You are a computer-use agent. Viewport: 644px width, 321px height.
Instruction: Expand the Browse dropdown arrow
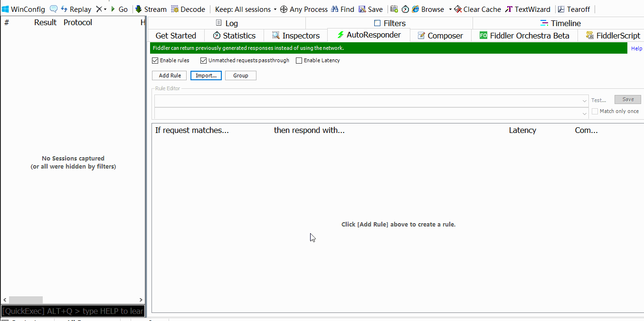pyautogui.click(x=450, y=9)
